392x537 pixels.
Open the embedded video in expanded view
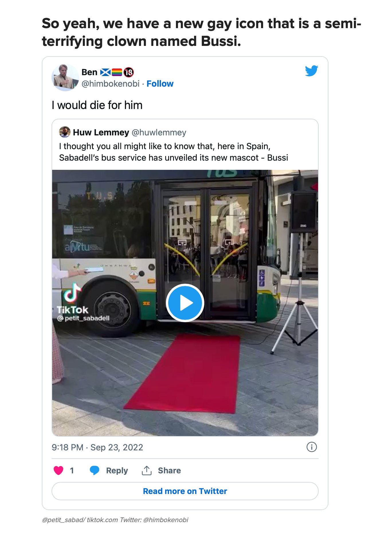185,302
